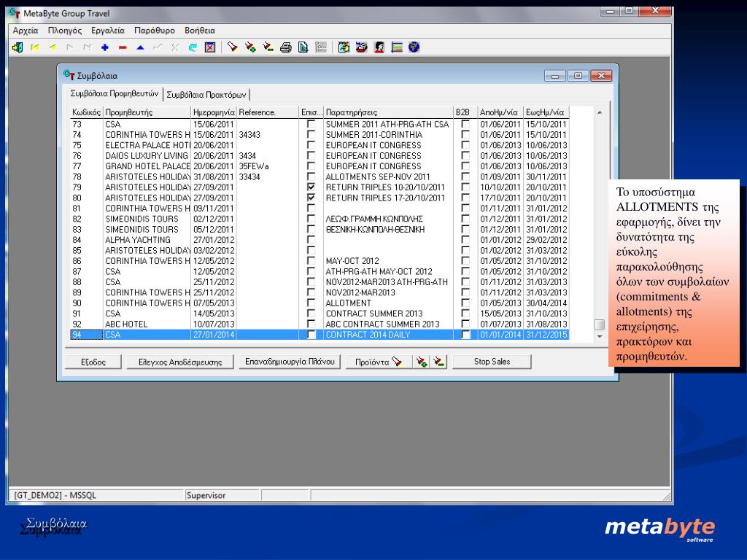Click the window-with-red-X toolbar icon
Screen dimensions: 747x560
210,47
